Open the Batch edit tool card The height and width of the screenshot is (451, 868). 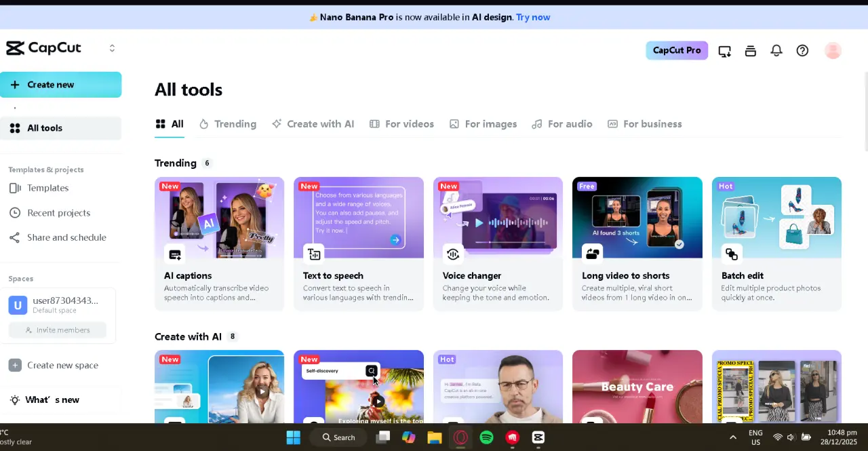[776, 243]
